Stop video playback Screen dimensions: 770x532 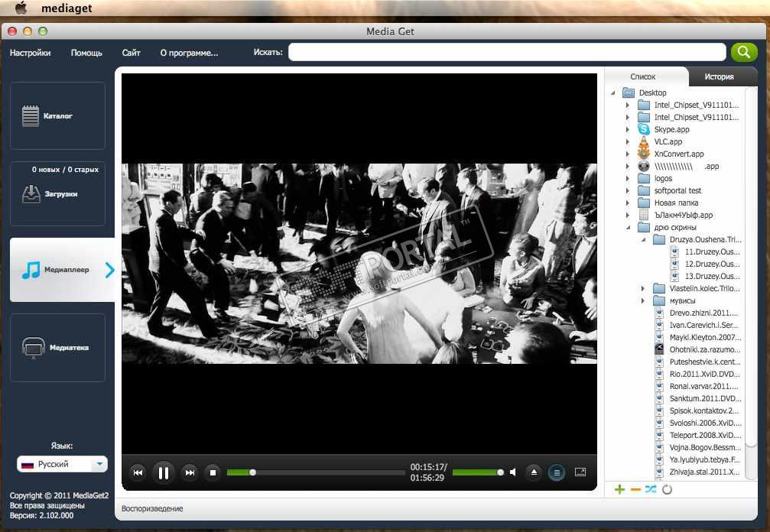213,472
